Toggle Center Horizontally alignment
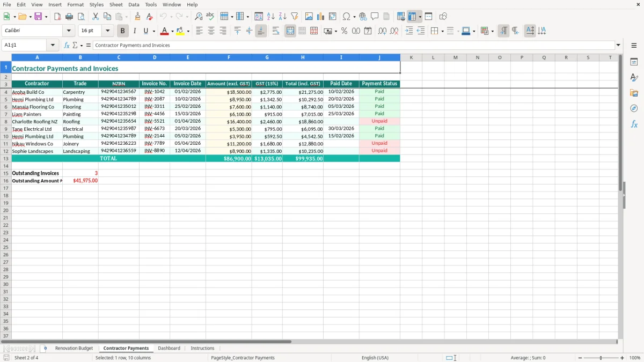Screen dimensions: 644x362 click(x=211, y=31)
